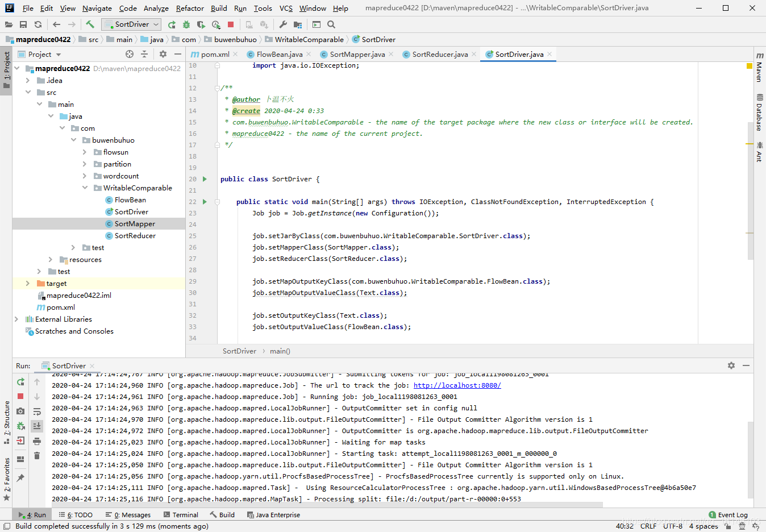
Task: Toggle the Database tool window
Action: (760, 113)
